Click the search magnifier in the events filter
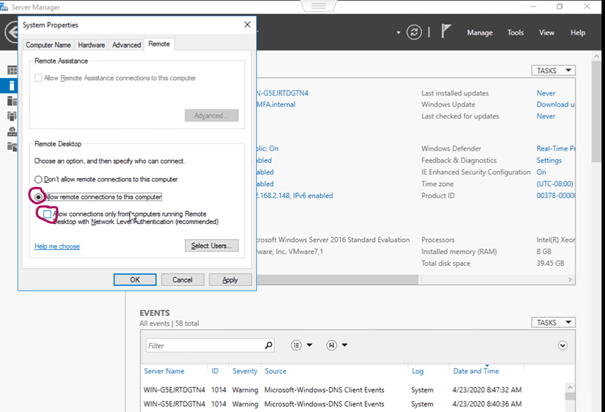Viewport: 605px width, 412px height. (268, 345)
